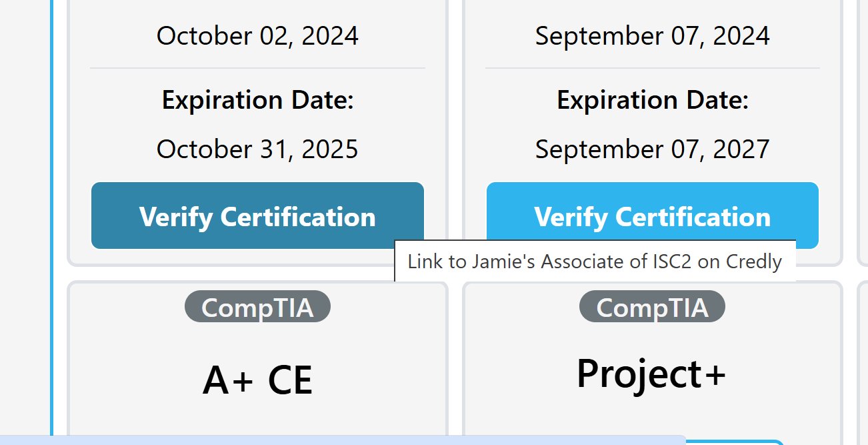Viewport: 868px width, 445px height.
Task: Click the darker teal Verify Certification button
Action: [x=258, y=215]
